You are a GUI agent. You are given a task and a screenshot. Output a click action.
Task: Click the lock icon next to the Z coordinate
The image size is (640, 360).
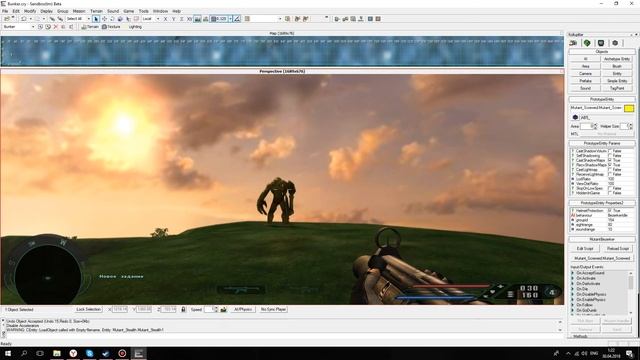[x=183, y=309]
